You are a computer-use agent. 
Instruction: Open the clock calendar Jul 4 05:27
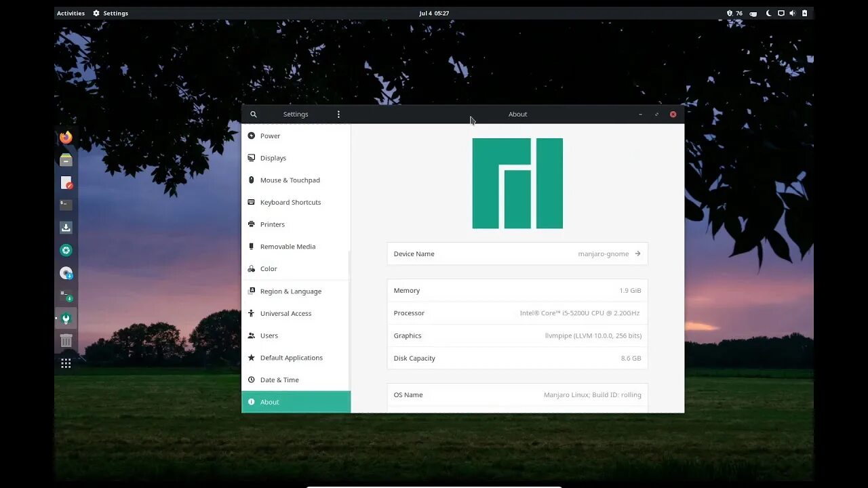point(434,13)
